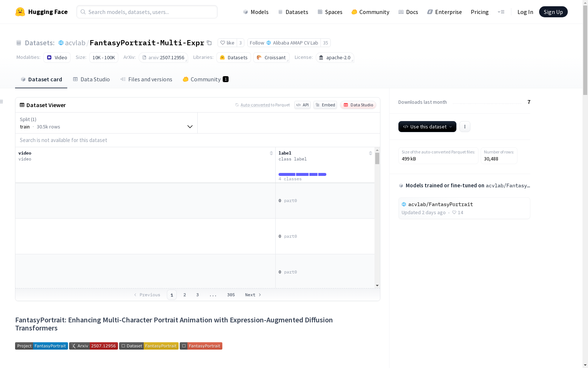Open the acvlab owner link in title
Image resolution: width=588 pixels, height=368 pixels.
(75, 43)
